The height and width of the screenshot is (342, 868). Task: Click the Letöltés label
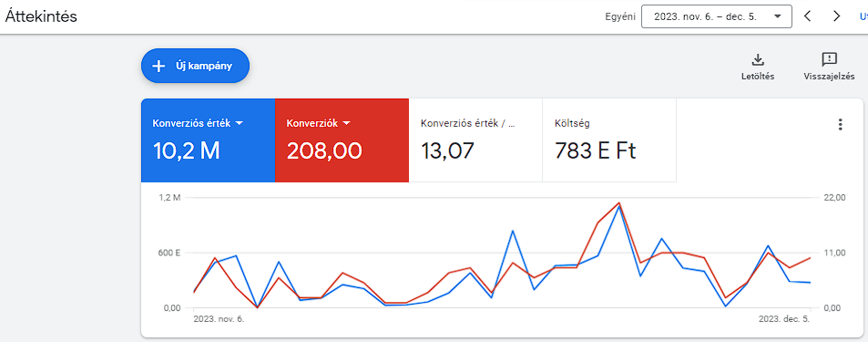(757, 77)
